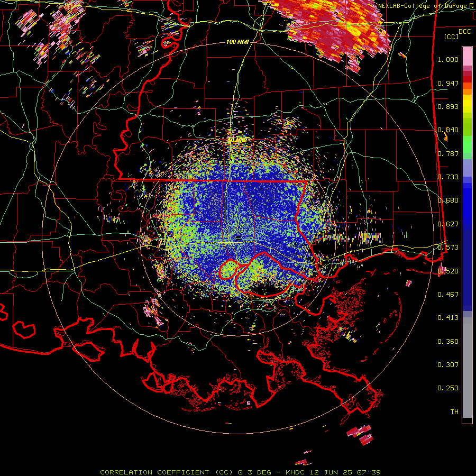Click the 0.733 scale value
This screenshot has width=476, height=476.
tap(448, 177)
